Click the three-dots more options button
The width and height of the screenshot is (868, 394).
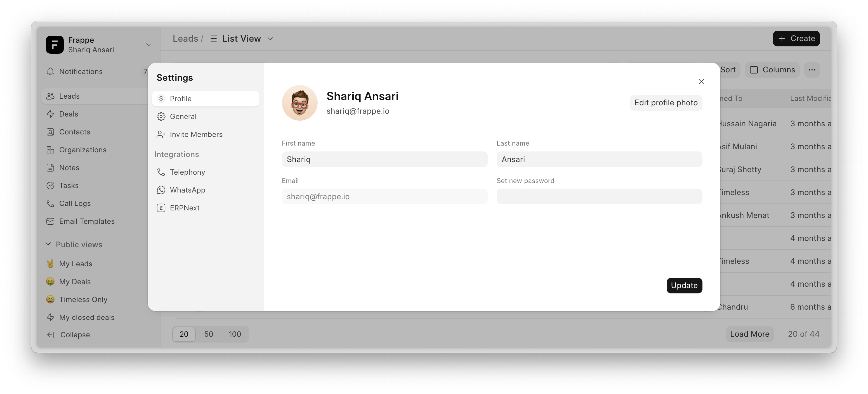(812, 70)
